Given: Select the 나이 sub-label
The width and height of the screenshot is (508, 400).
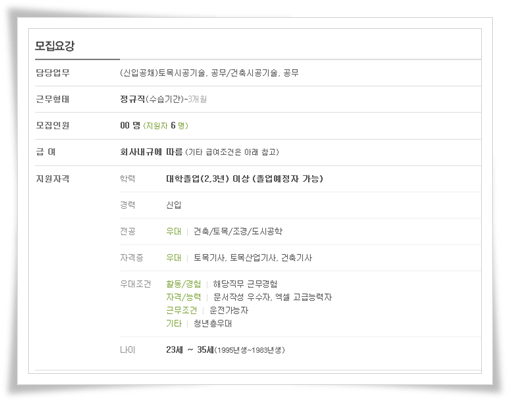Looking at the screenshot, I should click(x=127, y=350).
